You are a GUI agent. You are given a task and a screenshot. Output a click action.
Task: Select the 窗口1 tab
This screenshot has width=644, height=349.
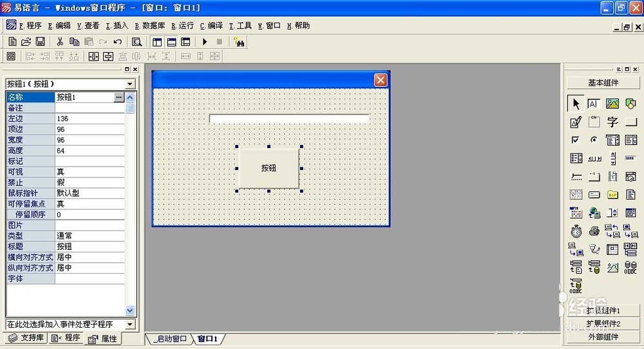pos(207,339)
